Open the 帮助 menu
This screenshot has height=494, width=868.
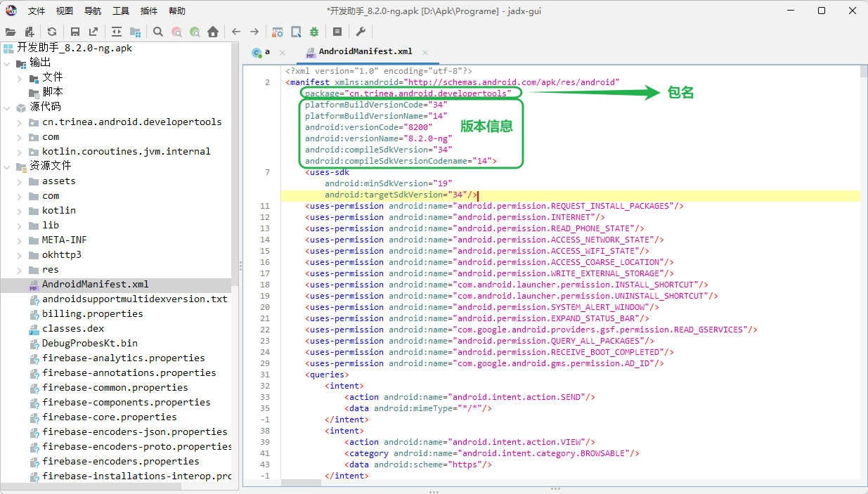[x=177, y=11]
